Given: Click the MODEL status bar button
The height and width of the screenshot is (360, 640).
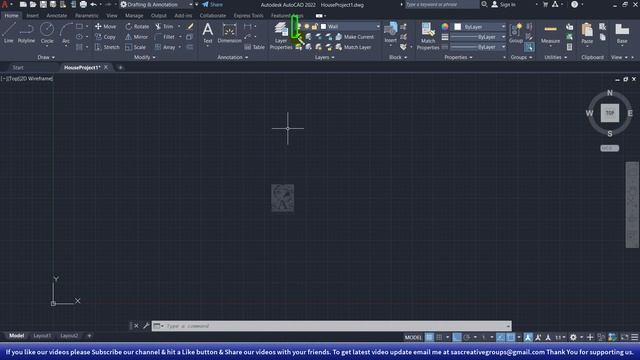Looking at the screenshot, I should (x=413, y=337).
